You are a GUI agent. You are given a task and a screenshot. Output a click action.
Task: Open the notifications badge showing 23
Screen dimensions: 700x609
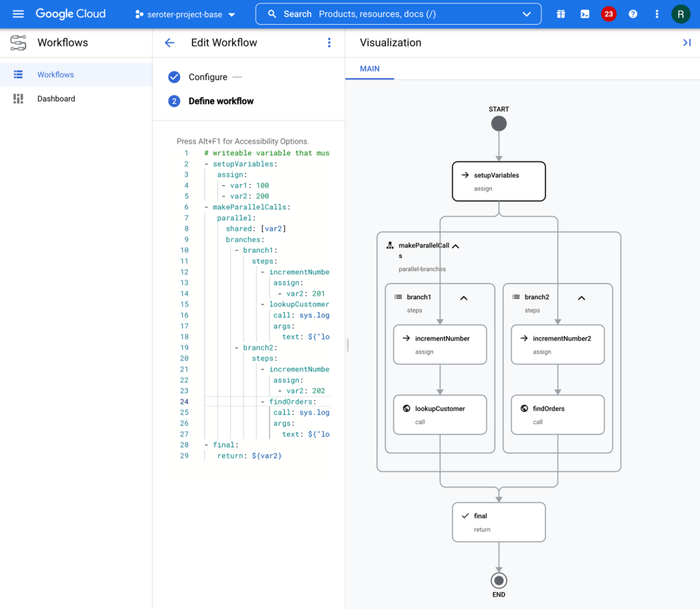pos(608,14)
